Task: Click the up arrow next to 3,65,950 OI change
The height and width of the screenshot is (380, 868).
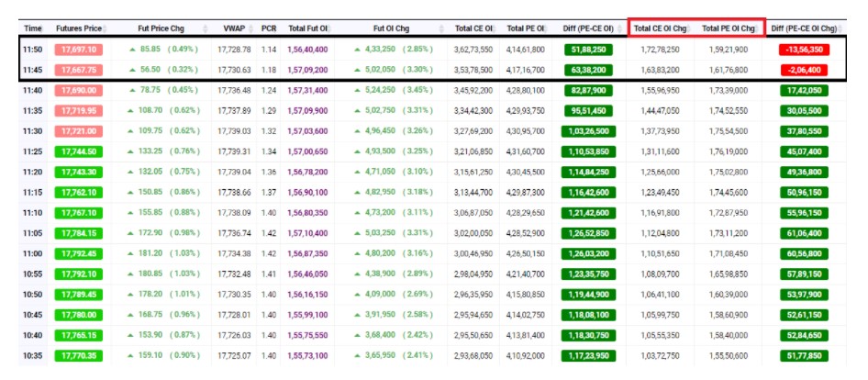Action: pos(366,354)
